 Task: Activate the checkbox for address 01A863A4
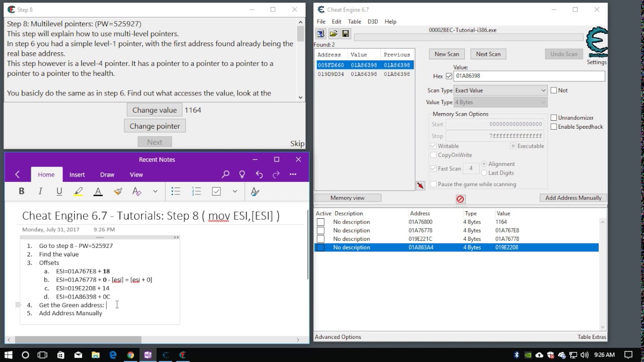(x=320, y=247)
